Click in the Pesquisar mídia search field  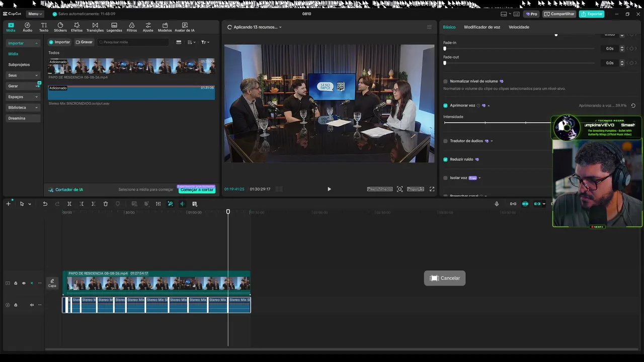[133, 42]
